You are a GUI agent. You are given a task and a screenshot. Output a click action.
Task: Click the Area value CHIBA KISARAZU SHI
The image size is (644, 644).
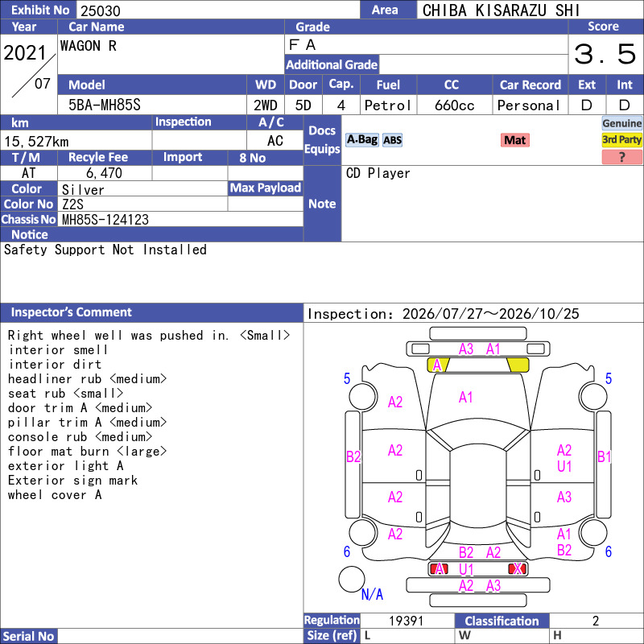click(501, 10)
